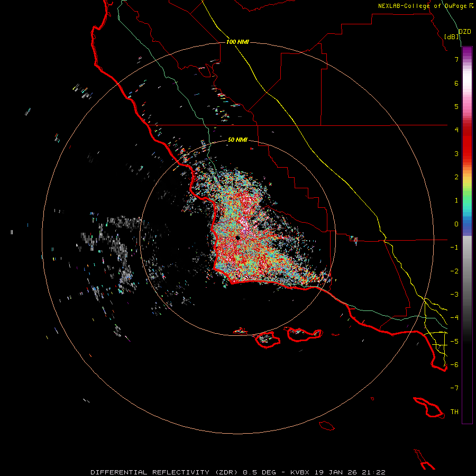476x476 pixels.
Task: Click the scale value 0
Action: 456,224
